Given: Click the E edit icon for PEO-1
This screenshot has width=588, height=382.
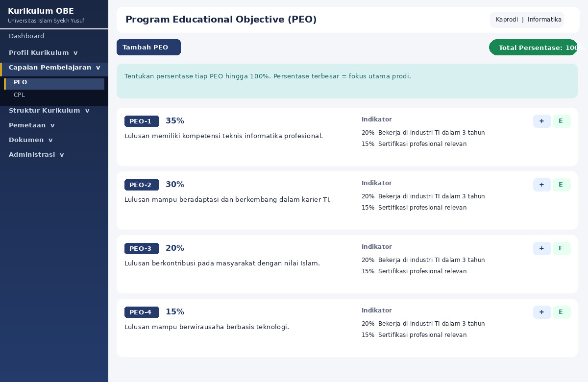Looking at the screenshot, I should [562, 121].
